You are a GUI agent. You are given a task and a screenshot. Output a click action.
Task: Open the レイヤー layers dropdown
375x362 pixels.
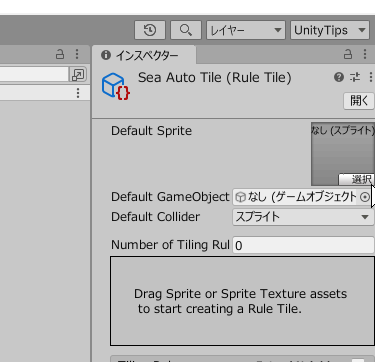246,30
